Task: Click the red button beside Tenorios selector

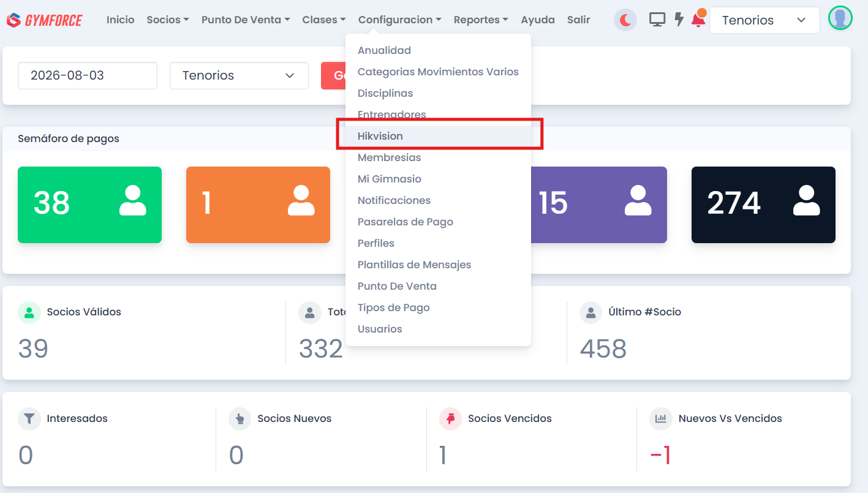Action: tap(334, 75)
